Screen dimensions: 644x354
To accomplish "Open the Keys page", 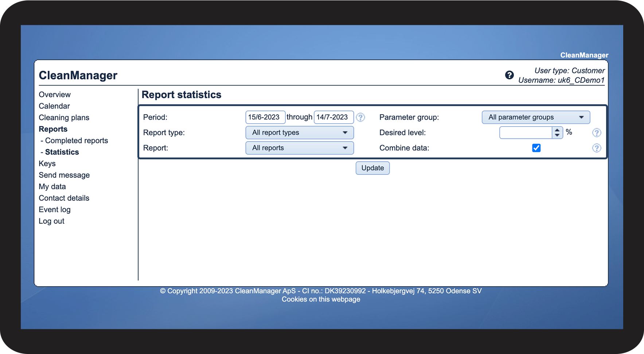I will 47,164.
